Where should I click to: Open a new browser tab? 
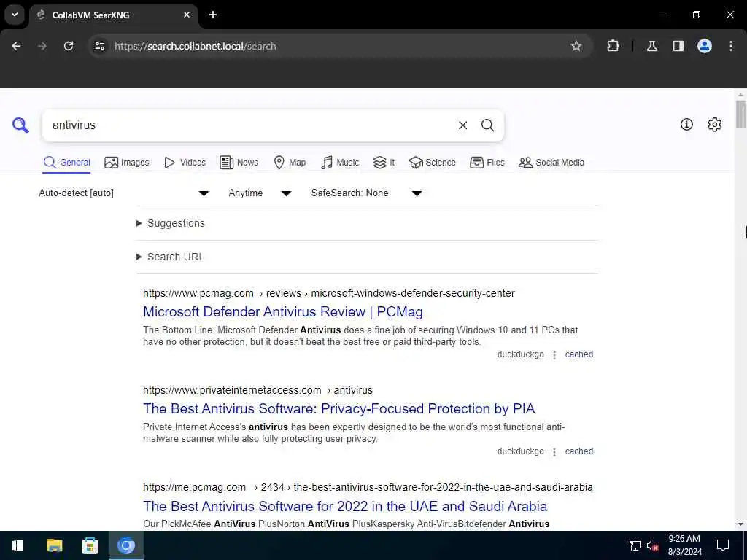point(213,15)
